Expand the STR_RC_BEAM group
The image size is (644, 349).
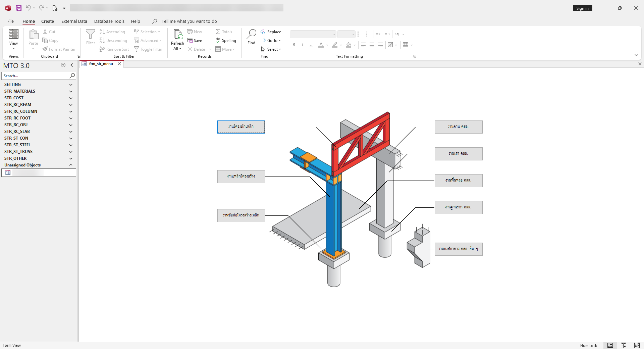pos(71,105)
